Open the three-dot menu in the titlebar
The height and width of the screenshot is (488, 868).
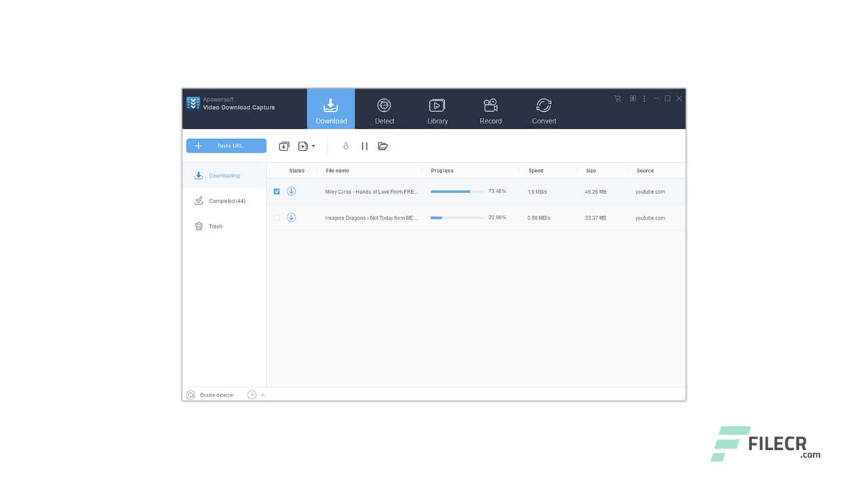pyautogui.click(x=644, y=98)
